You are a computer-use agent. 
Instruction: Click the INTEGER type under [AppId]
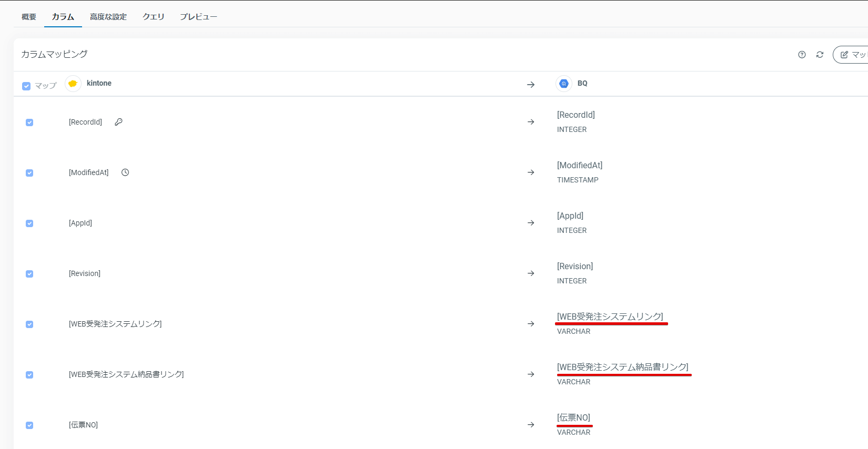coord(572,230)
